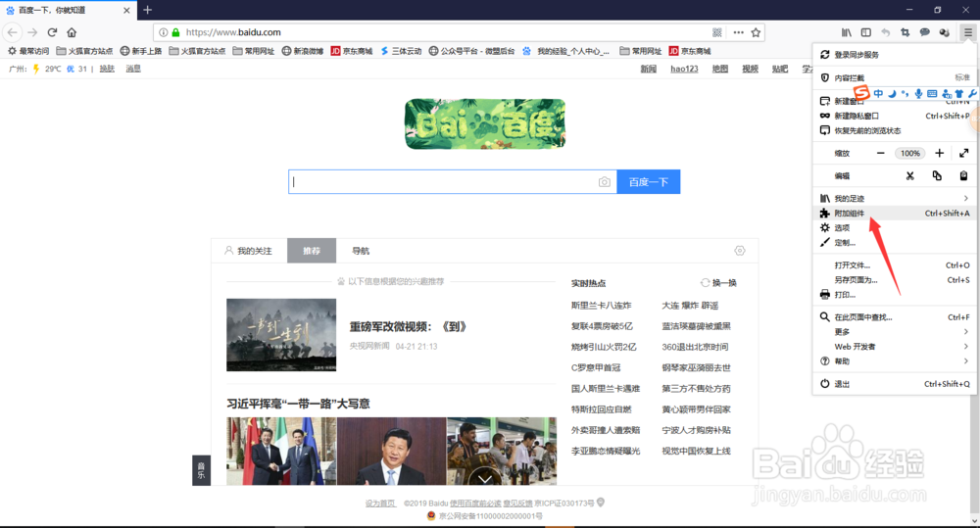
Task: Select 退出 exit menu item
Action: [895, 384]
